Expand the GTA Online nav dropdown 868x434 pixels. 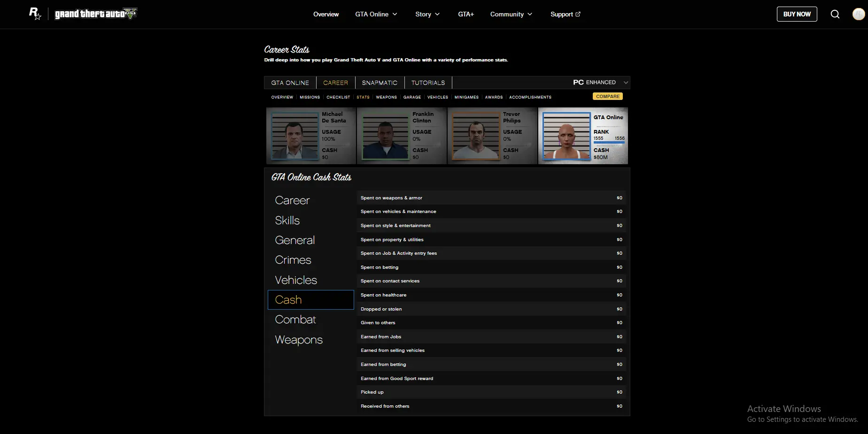coord(376,14)
